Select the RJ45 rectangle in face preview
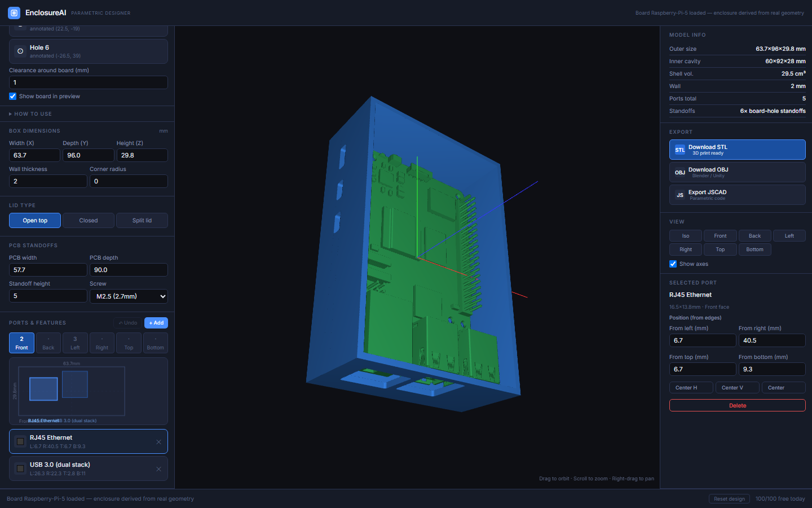This screenshot has width=812, height=508. coord(43,389)
